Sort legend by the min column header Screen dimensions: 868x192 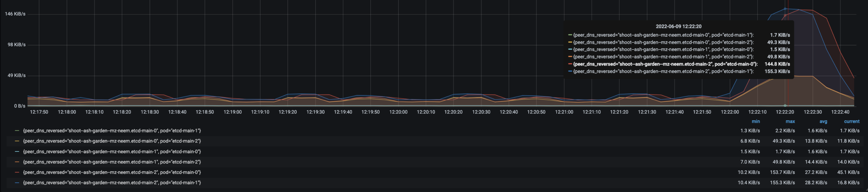tap(755, 122)
